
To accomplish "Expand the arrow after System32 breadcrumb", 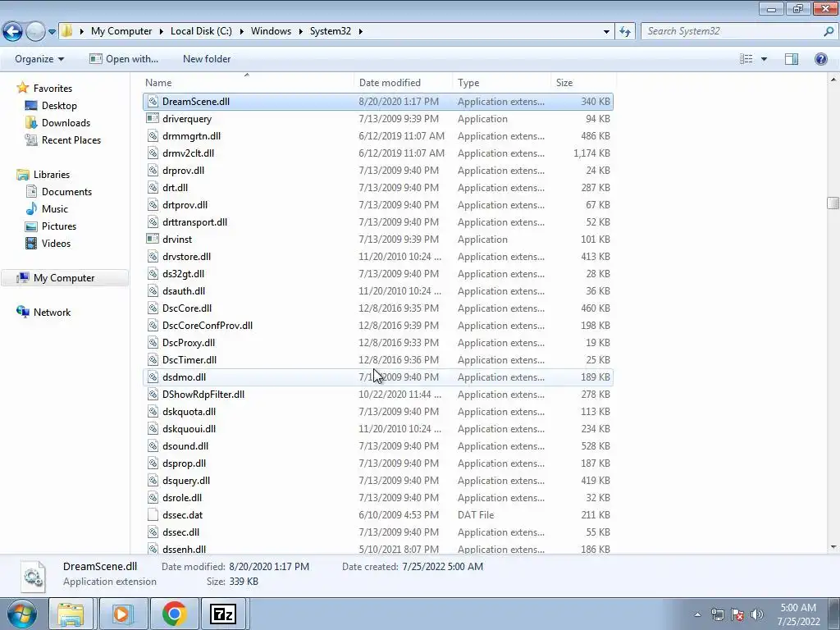I will 361,31.
